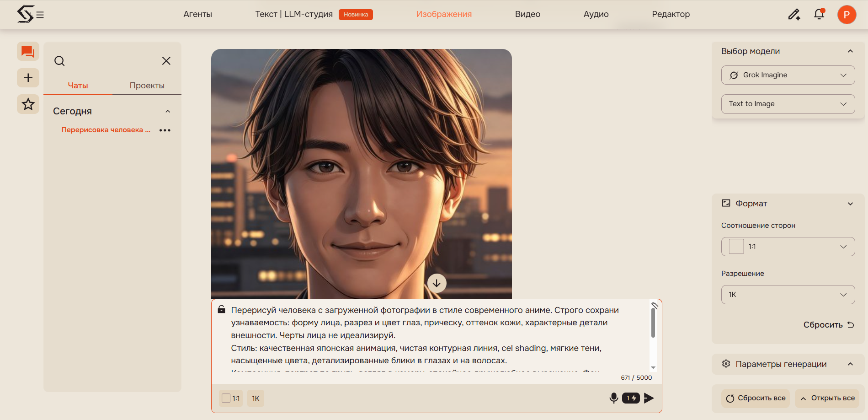The height and width of the screenshot is (420, 868).
Task: Select the Проекты tab
Action: coord(147,86)
